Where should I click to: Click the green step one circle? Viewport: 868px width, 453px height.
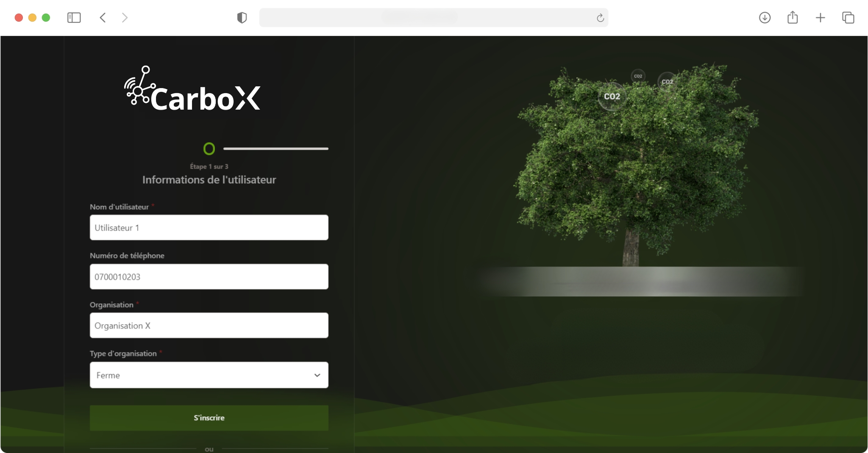[209, 149]
